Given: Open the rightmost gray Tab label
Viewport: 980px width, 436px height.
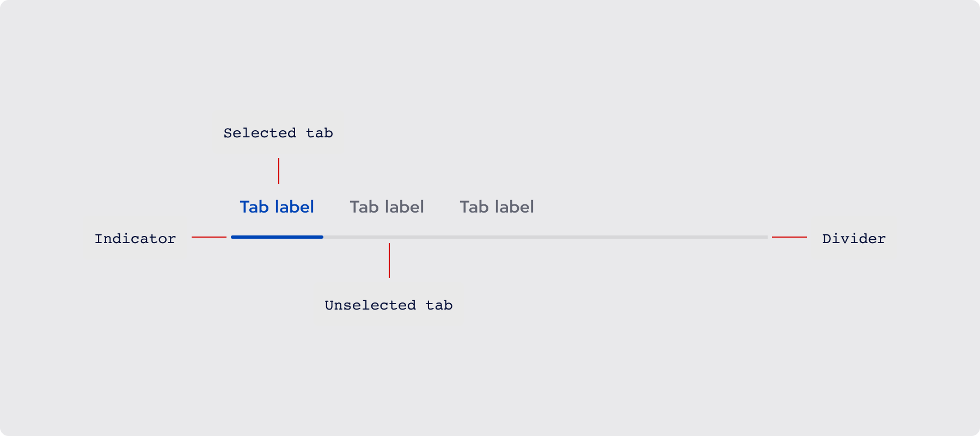Looking at the screenshot, I should (497, 207).
